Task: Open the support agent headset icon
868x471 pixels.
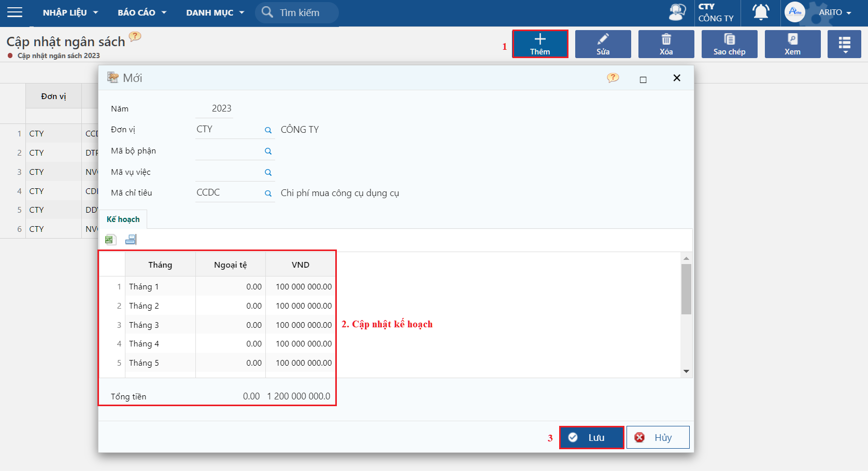Action: (677, 12)
